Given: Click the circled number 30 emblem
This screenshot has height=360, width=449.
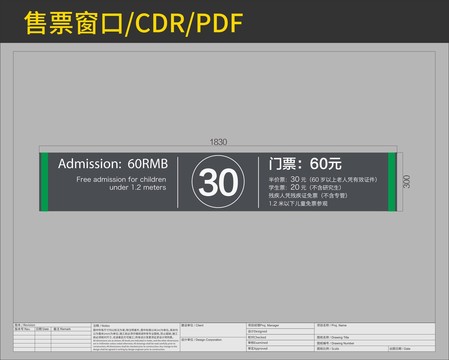Looking at the screenshot, I should pos(218,182).
